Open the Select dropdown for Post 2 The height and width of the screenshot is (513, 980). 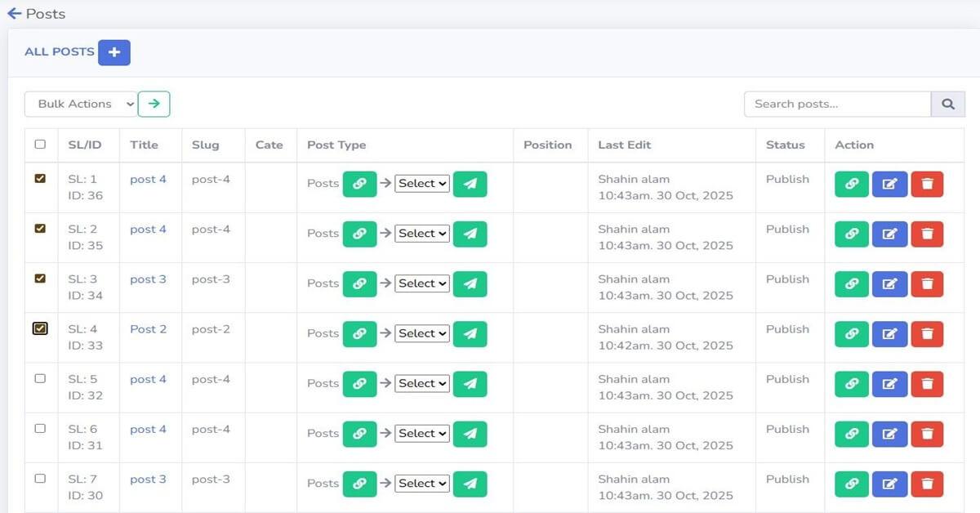point(421,333)
